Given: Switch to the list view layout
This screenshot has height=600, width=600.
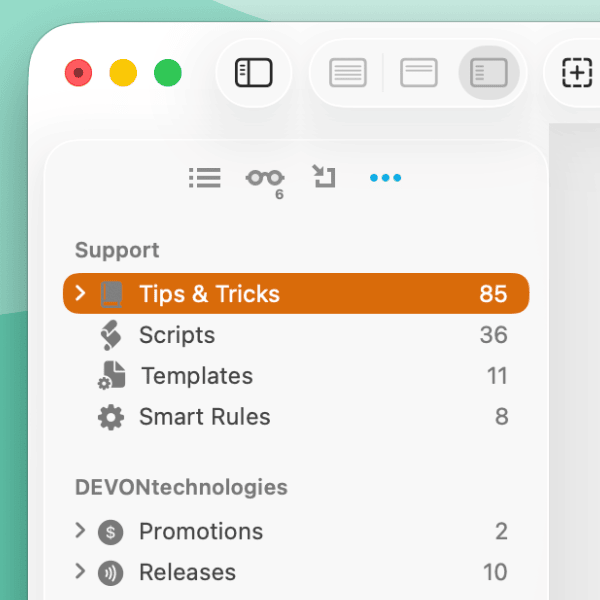Looking at the screenshot, I should coord(348,73).
